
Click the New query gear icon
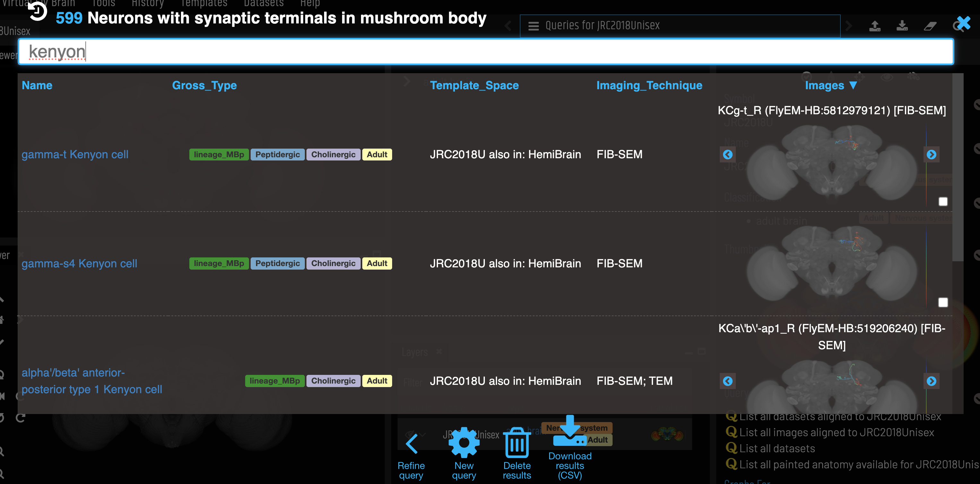point(464,442)
